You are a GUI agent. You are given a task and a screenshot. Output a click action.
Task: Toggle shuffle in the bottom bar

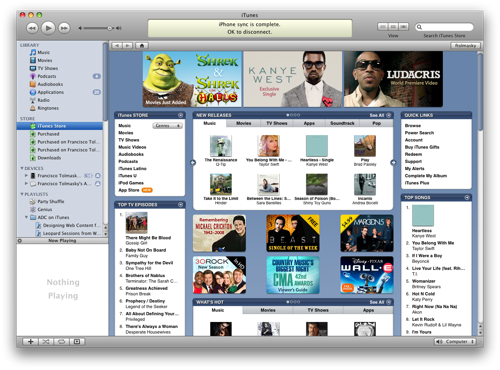point(46,342)
